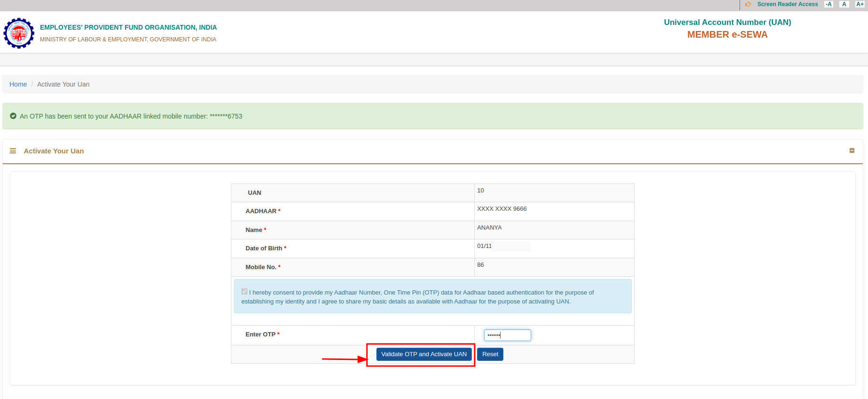The height and width of the screenshot is (399, 868).
Task: Collapse the Activate Your Uan panel
Action: (x=852, y=151)
